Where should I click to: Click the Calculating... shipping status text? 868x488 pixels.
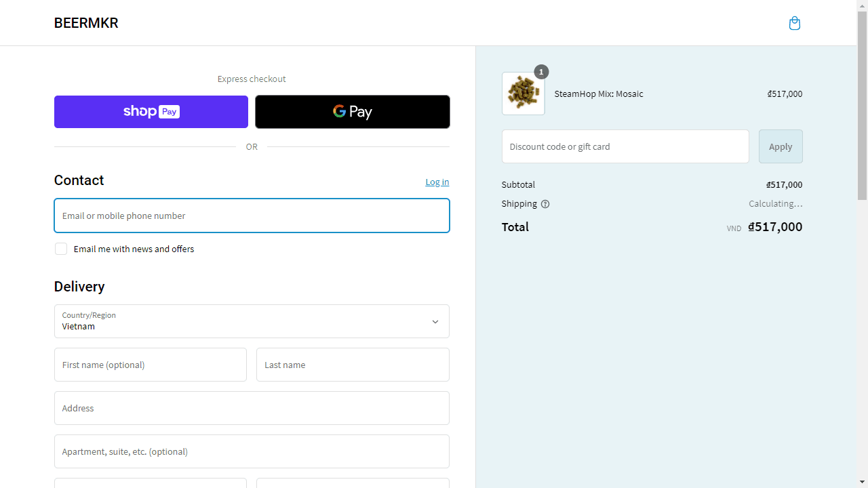(x=776, y=203)
